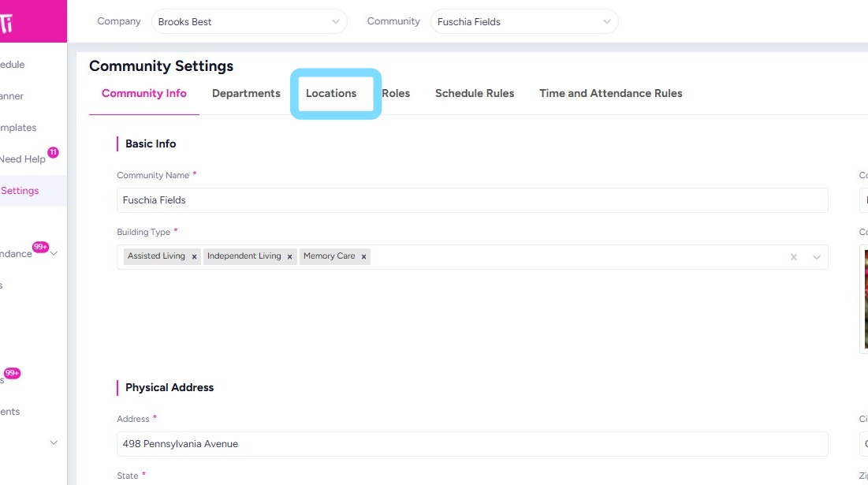Remove the Memory Care tag
This screenshot has height=485, width=868.
(x=364, y=256)
